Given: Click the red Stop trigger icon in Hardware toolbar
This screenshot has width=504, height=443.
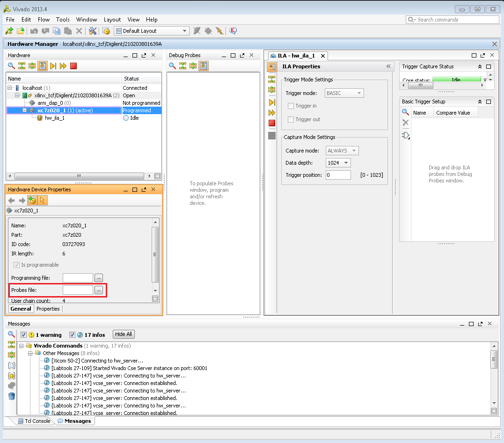Looking at the screenshot, I should tap(73, 66).
